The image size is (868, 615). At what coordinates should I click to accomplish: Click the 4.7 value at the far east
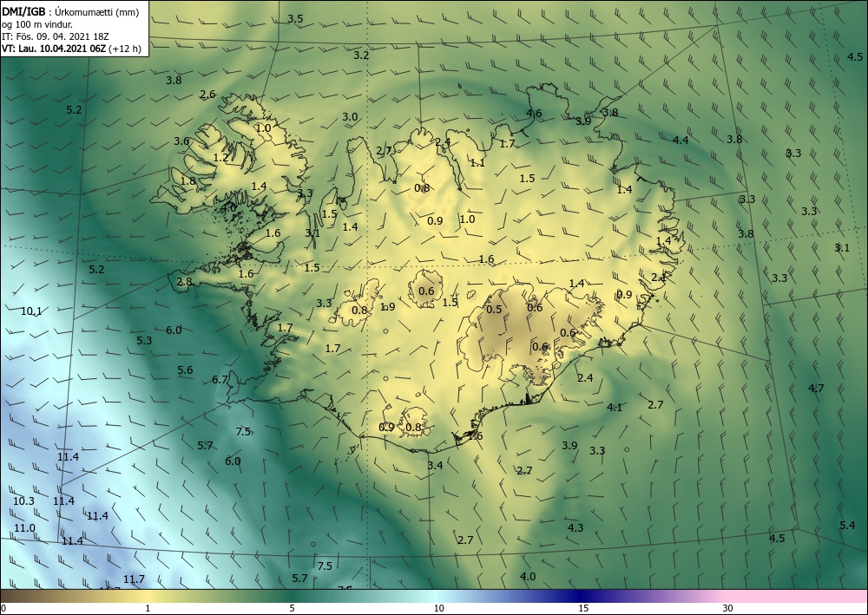pyautogui.click(x=816, y=389)
